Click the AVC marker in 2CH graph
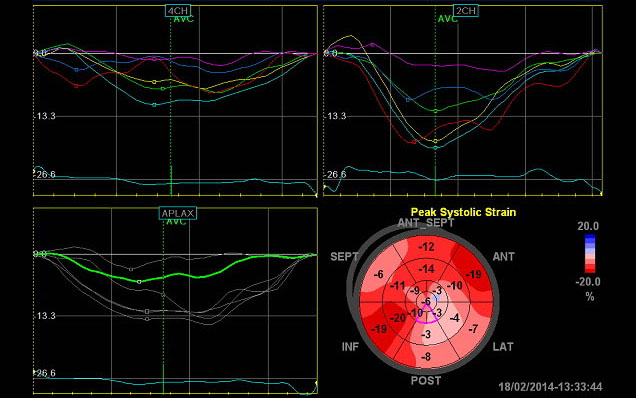Viewport: 636px width, 398px height. (x=447, y=19)
